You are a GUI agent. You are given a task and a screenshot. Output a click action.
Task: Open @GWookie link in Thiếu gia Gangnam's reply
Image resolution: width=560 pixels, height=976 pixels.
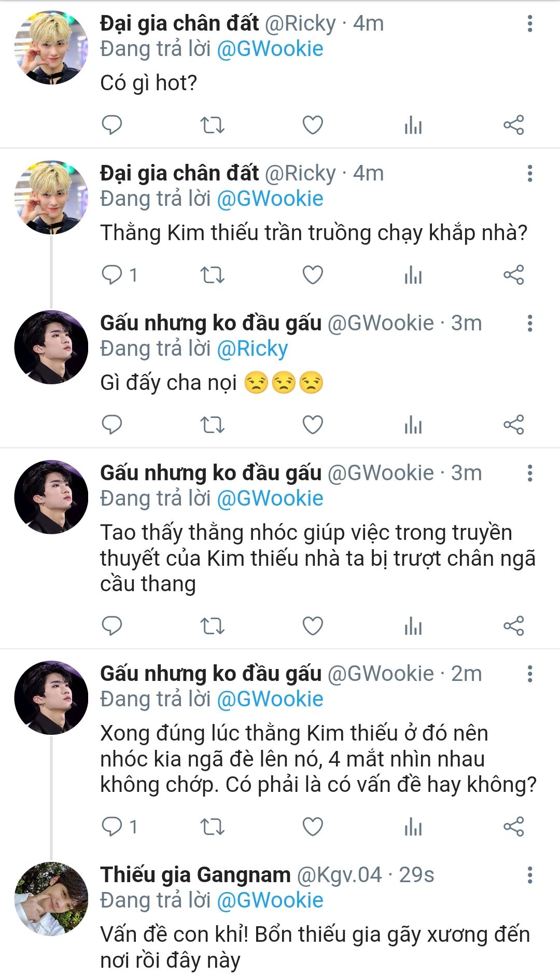[x=270, y=900]
